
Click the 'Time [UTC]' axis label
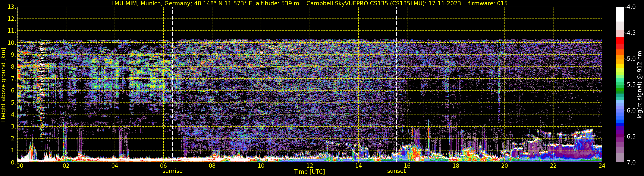[x=310, y=172]
